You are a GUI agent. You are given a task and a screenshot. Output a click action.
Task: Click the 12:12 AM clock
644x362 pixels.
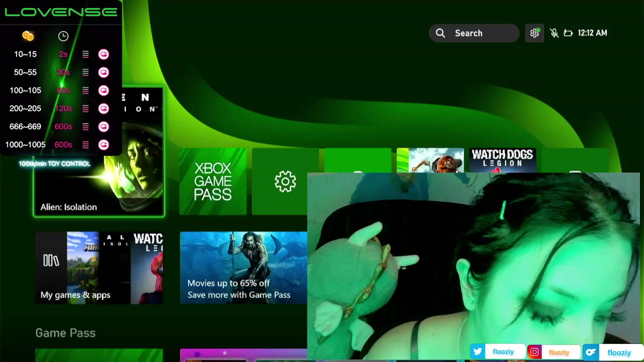pos(592,33)
